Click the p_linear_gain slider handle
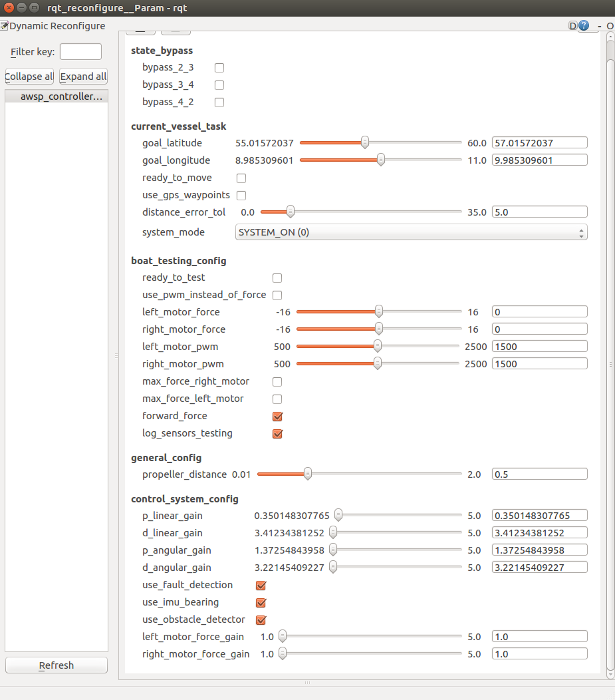615x700 pixels. 338,515
